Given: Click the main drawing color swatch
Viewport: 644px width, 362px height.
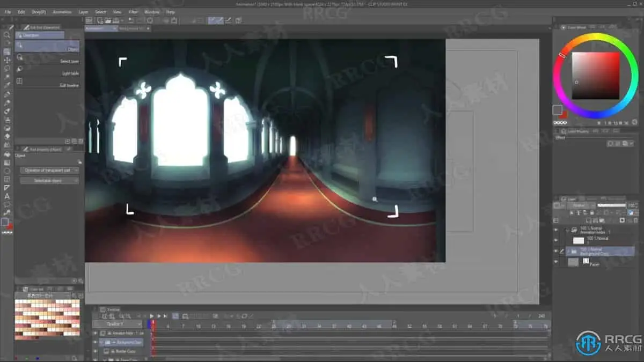Looking at the screenshot, I should click(x=557, y=110).
